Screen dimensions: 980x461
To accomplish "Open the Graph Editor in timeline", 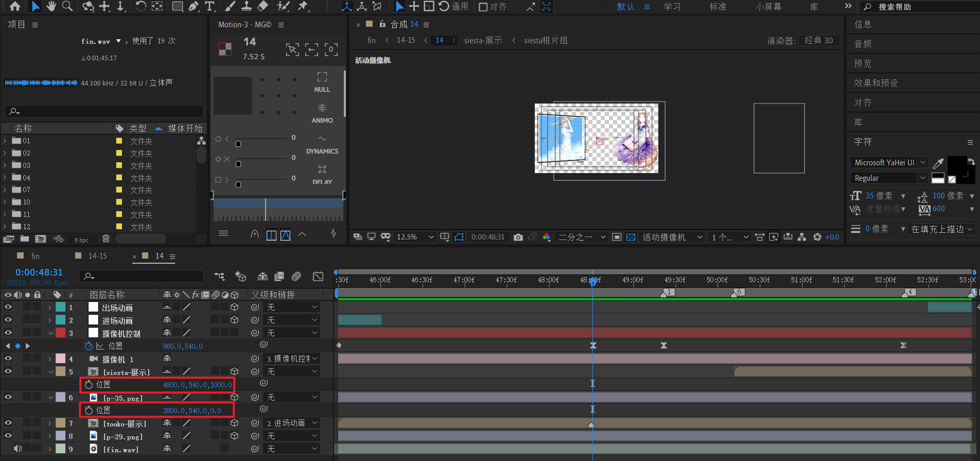I will pos(318,277).
